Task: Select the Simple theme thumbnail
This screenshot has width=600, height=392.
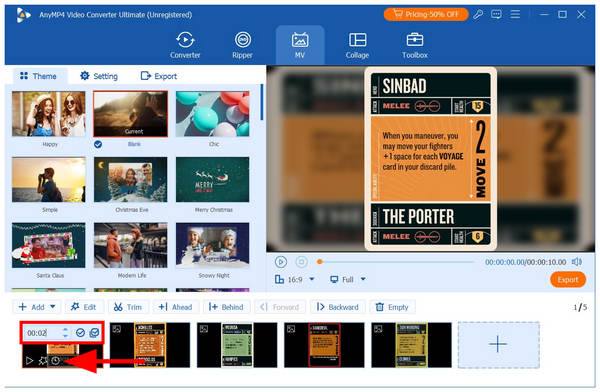Action: pos(49,180)
